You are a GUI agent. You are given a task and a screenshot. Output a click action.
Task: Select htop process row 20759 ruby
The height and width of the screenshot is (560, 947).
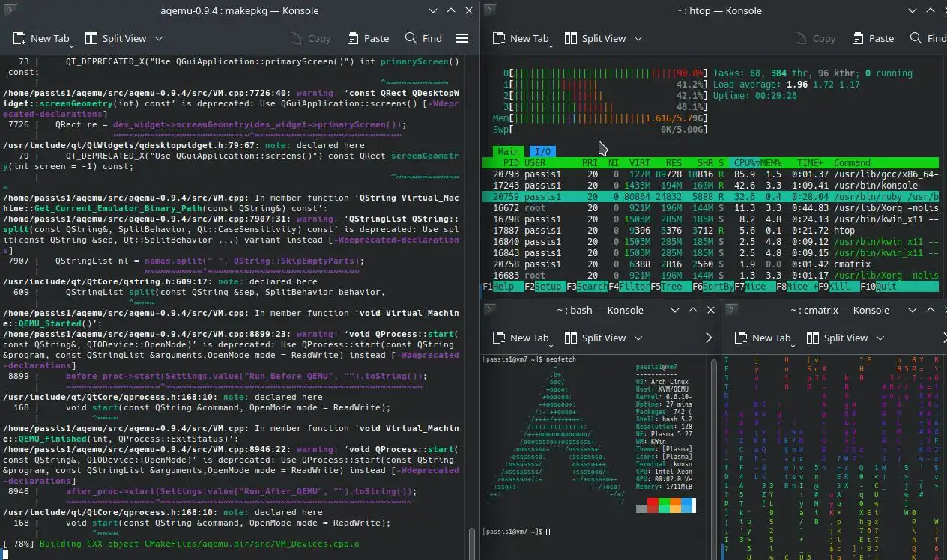point(710,197)
